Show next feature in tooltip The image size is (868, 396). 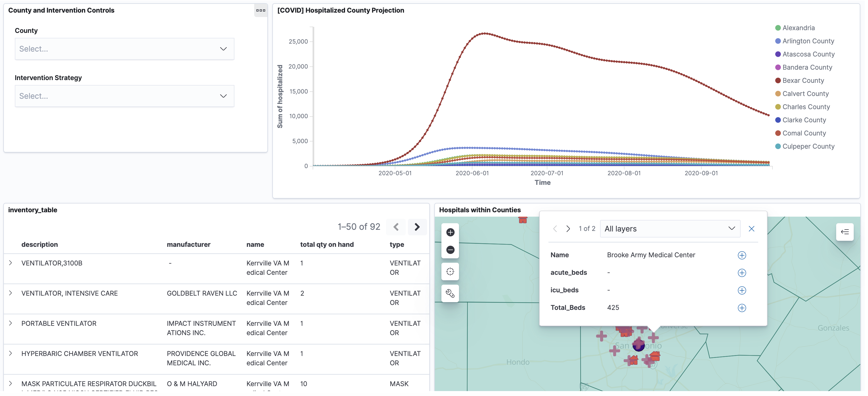tap(568, 229)
